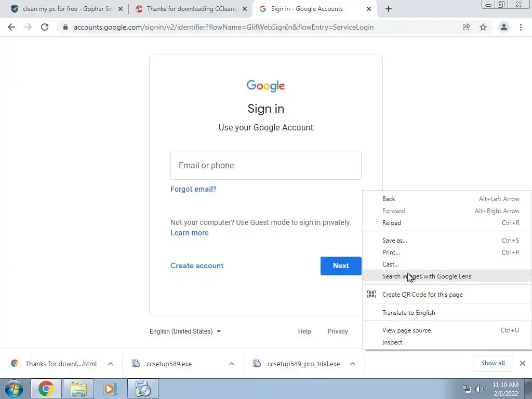Click the Email or phone field
The image size is (532, 399).
(266, 165)
